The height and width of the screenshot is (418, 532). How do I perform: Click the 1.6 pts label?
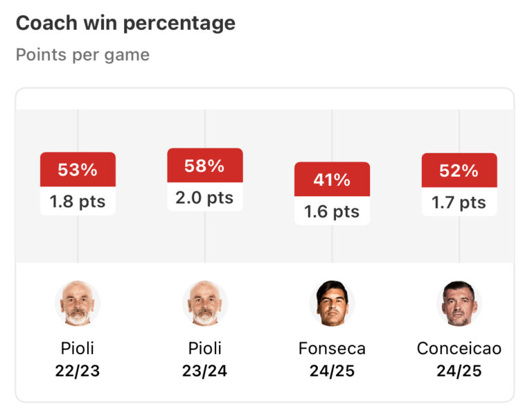click(x=332, y=211)
